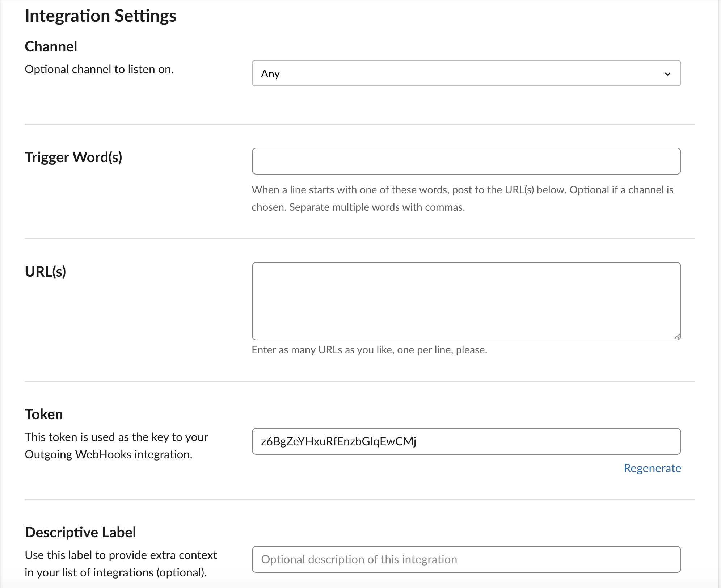
Task: Click the URLs one-per-line instruction text
Action: tap(369, 350)
